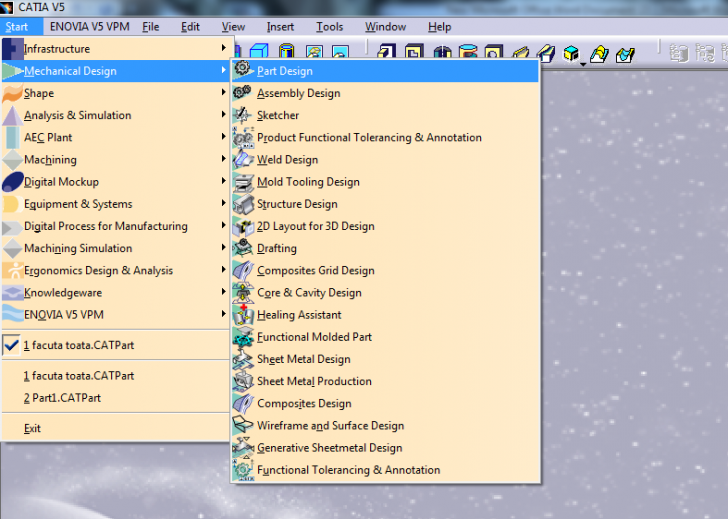Click the yellow cylinder toolbar icon

[x=286, y=51]
